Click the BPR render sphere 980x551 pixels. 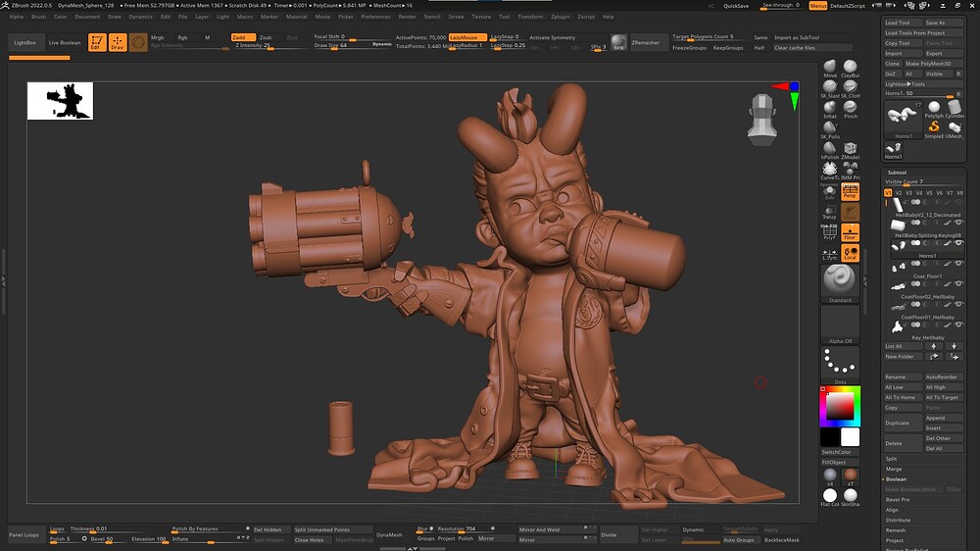click(x=618, y=42)
